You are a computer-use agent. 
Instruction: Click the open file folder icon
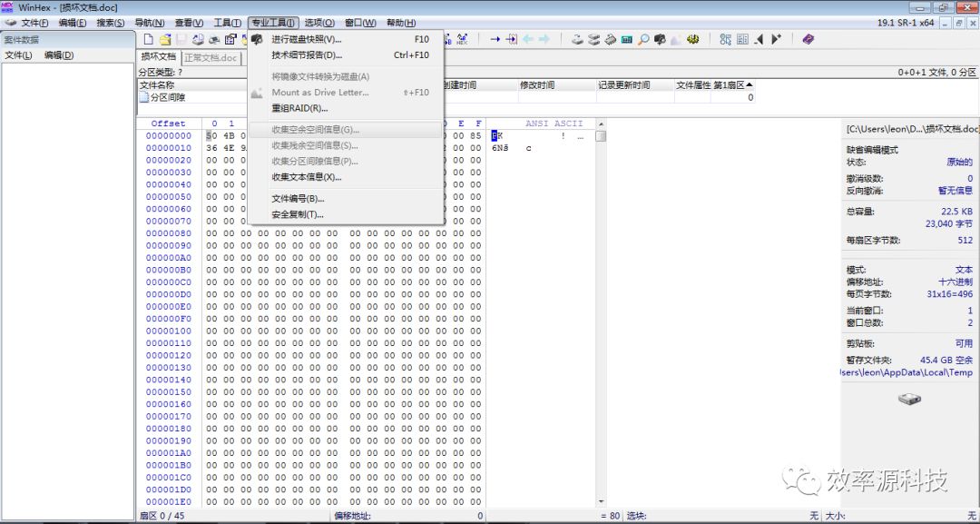165,39
